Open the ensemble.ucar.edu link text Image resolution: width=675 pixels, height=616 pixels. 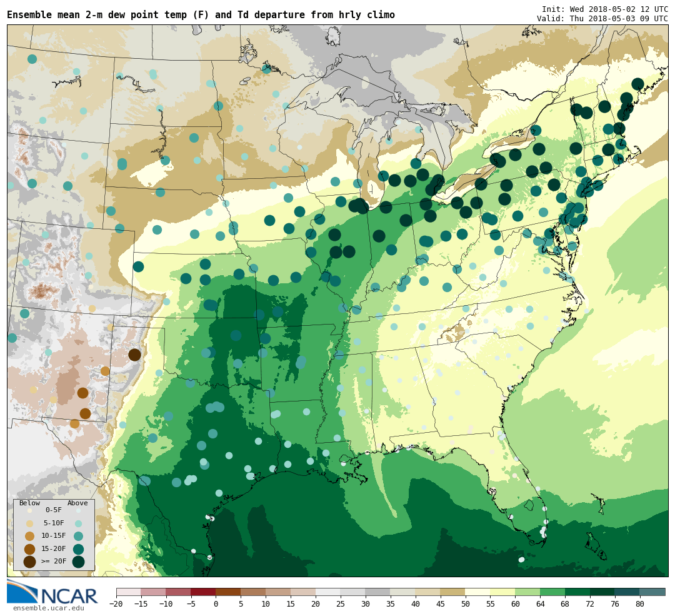point(49,608)
